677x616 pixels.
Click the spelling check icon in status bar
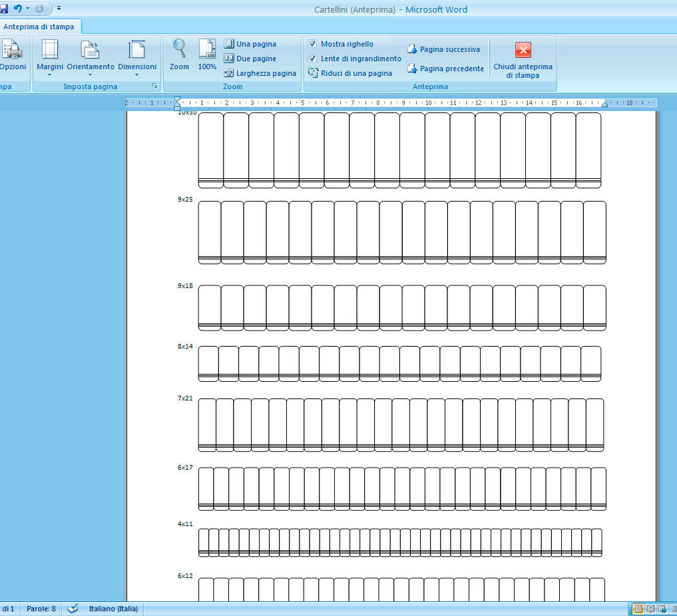(73, 609)
